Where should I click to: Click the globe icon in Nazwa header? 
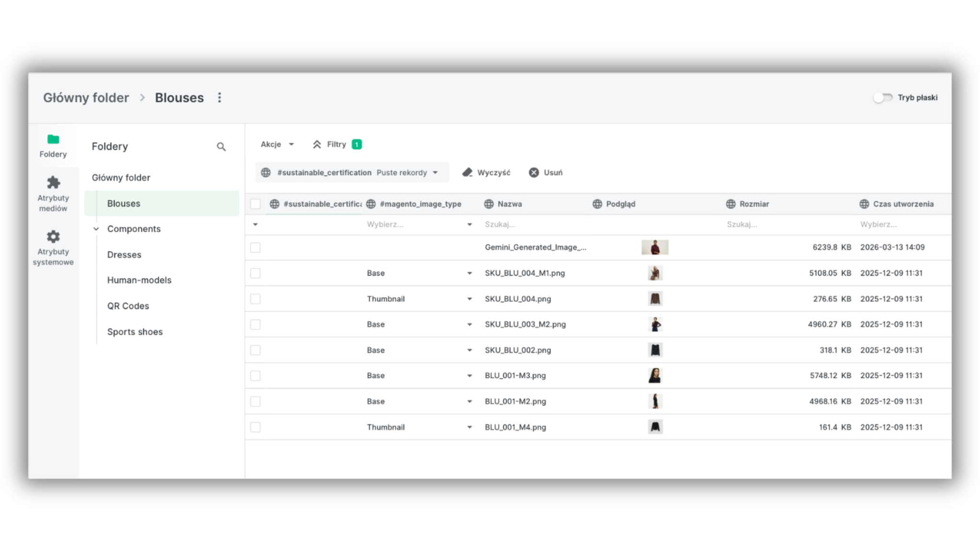coord(489,204)
